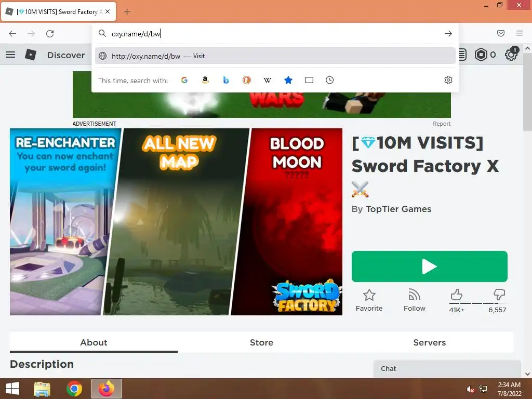Search open tabs with tab icon
The height and width of the screenshot is (399, 532).
309,80
